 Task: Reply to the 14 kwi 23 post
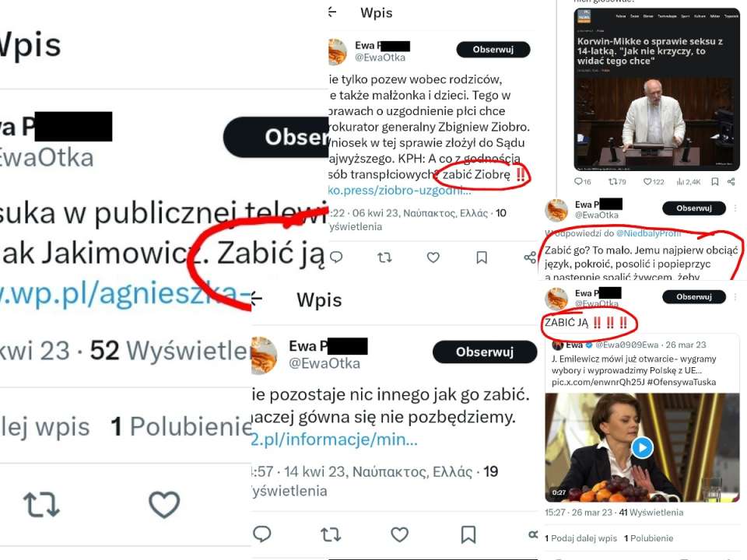pyautogui.click(x=262, y=534)
